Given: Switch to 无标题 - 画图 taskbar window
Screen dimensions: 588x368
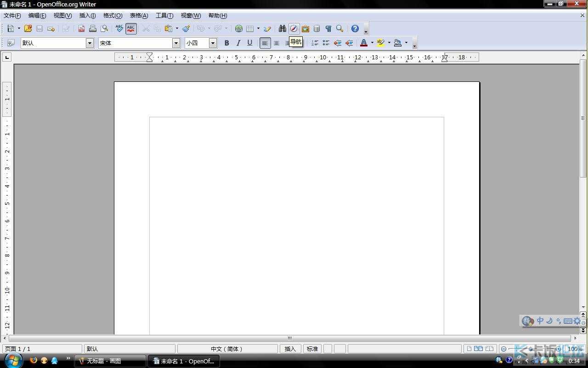Looking at the screenshot, I should [110, 361].
